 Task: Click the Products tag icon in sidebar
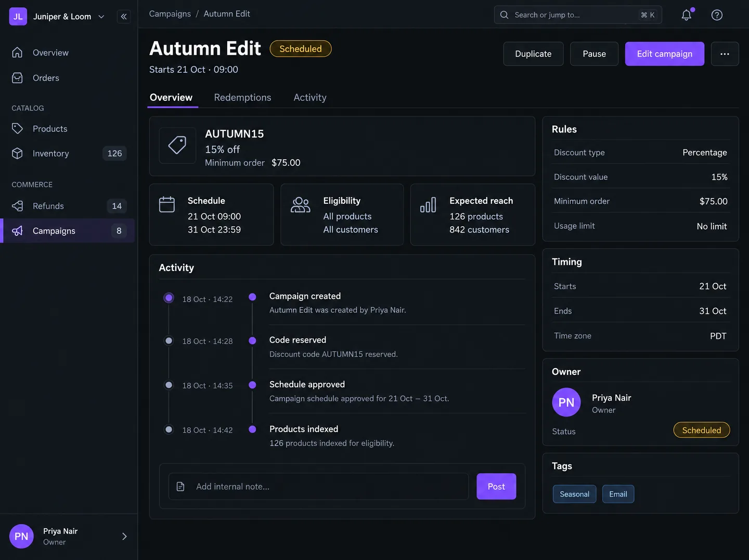pos(17,128)
